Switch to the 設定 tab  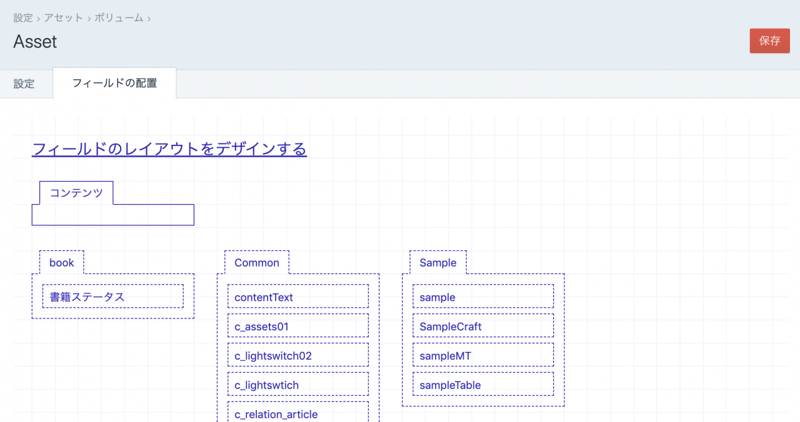click(x=24, y=84)
